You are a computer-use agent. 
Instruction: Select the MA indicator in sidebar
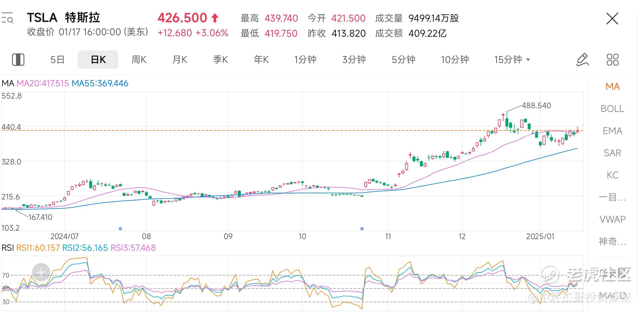613,86
